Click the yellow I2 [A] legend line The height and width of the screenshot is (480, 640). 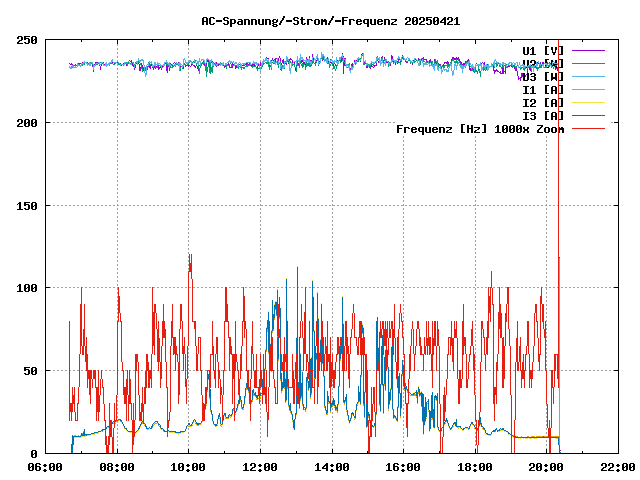(x=589, y=102)
